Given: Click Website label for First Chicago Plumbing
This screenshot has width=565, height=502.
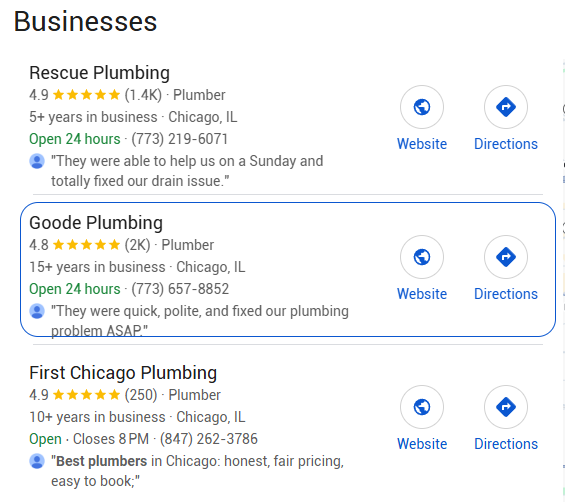Looking at the screenshot, I should tap(422, 444).
